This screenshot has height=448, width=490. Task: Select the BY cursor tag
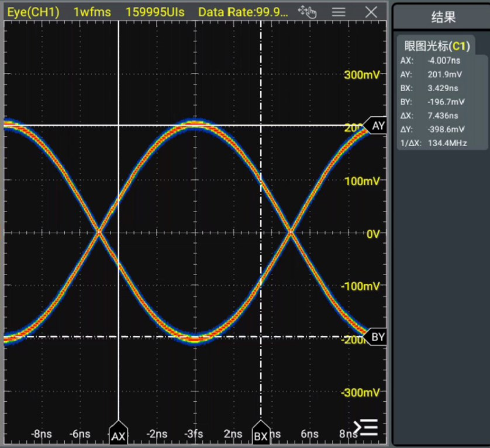click(x=375, y=337)
